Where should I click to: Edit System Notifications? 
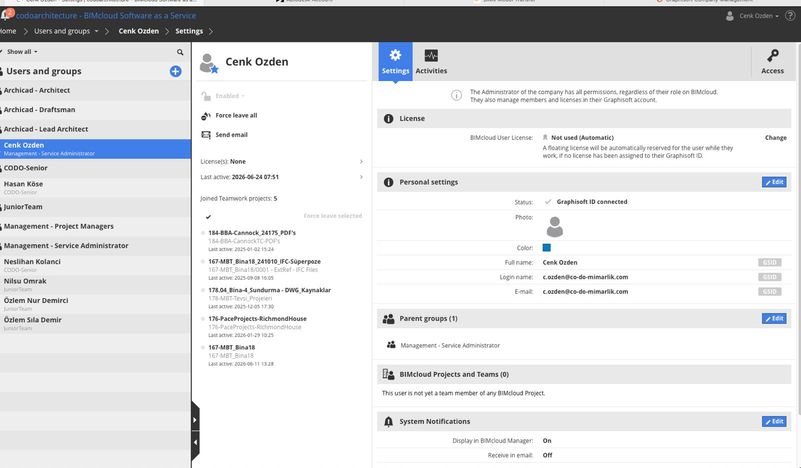click(x=774, y=422)
